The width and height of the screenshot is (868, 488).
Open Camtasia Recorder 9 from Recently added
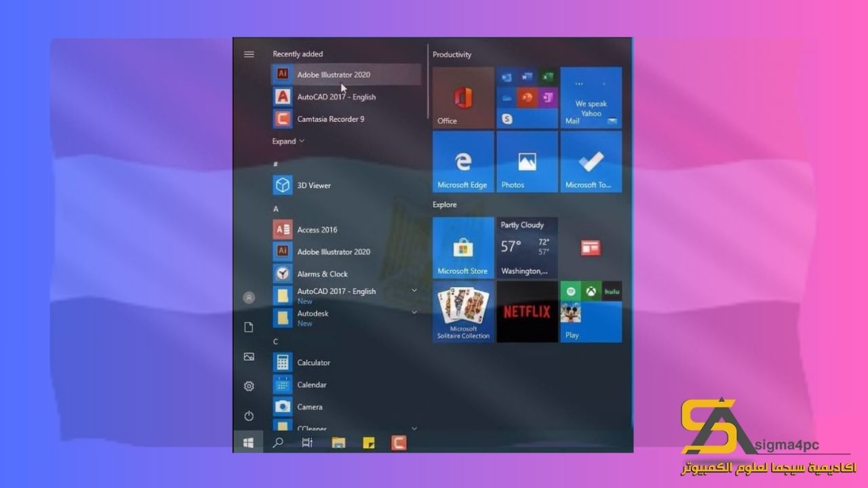(346, 119)
